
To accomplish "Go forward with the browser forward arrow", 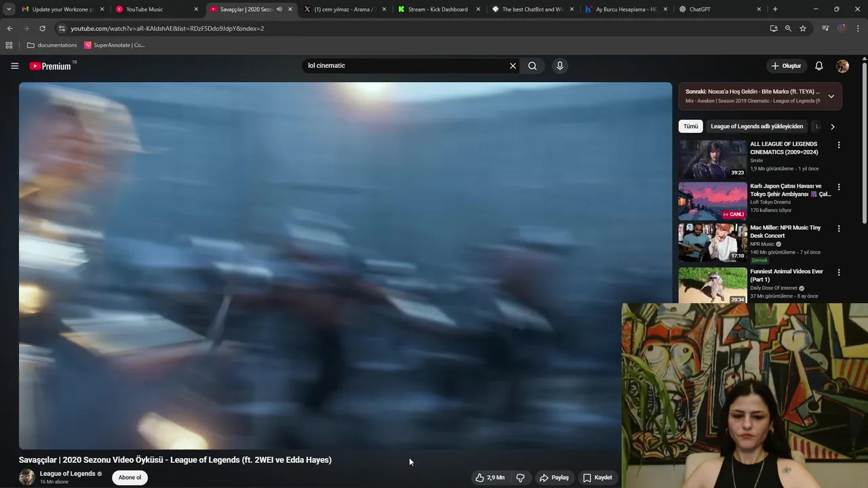I will tap(26, 28).
